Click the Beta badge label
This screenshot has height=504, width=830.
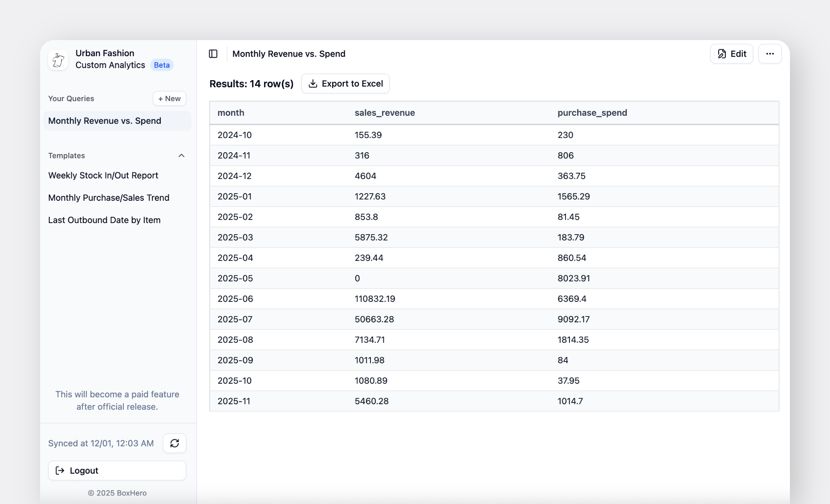coord(162,65)
